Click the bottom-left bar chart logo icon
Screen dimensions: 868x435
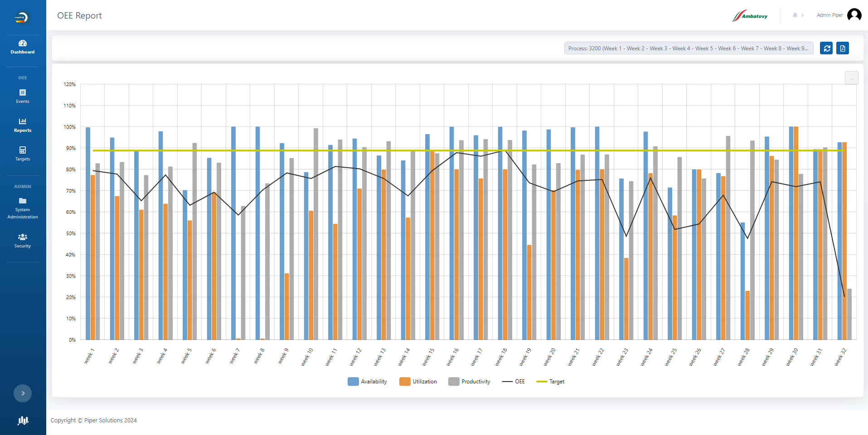[x=23, y=420]
